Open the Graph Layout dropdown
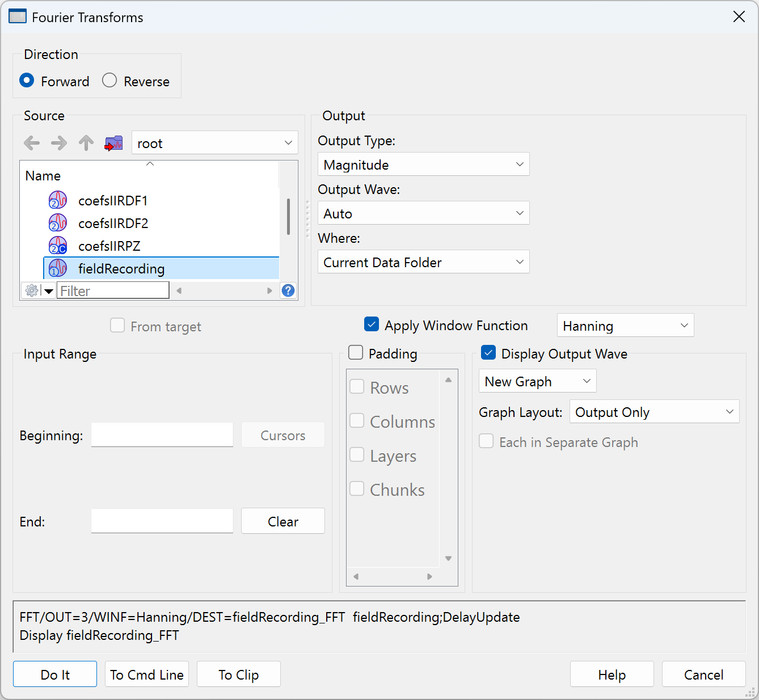 point(654,412)
